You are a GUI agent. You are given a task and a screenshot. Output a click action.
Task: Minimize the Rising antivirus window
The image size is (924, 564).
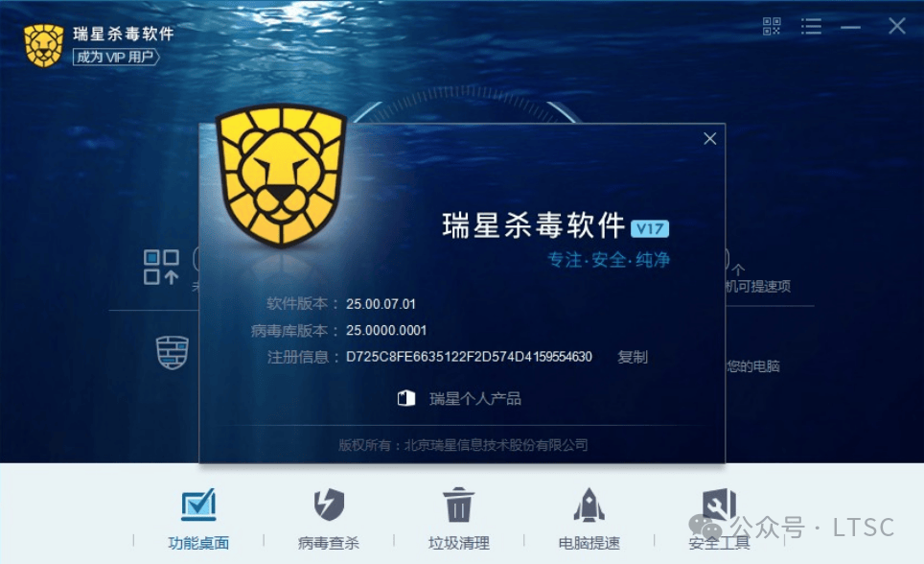click(850, 27)
